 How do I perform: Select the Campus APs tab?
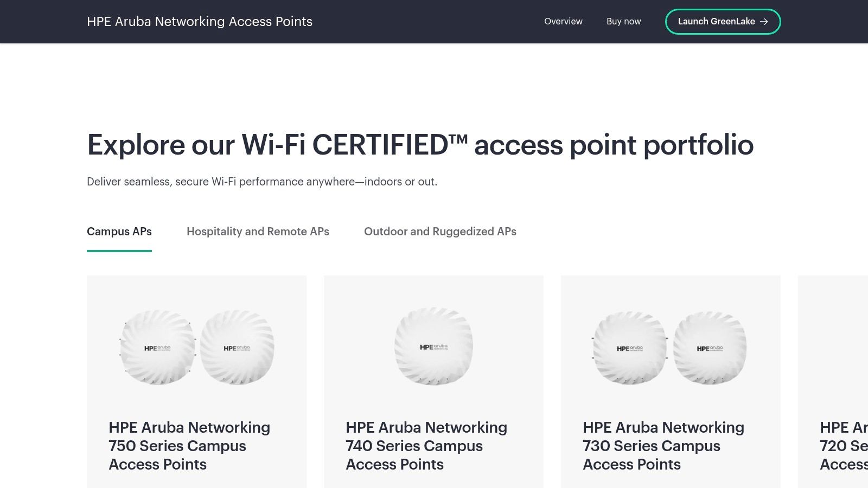119,232
